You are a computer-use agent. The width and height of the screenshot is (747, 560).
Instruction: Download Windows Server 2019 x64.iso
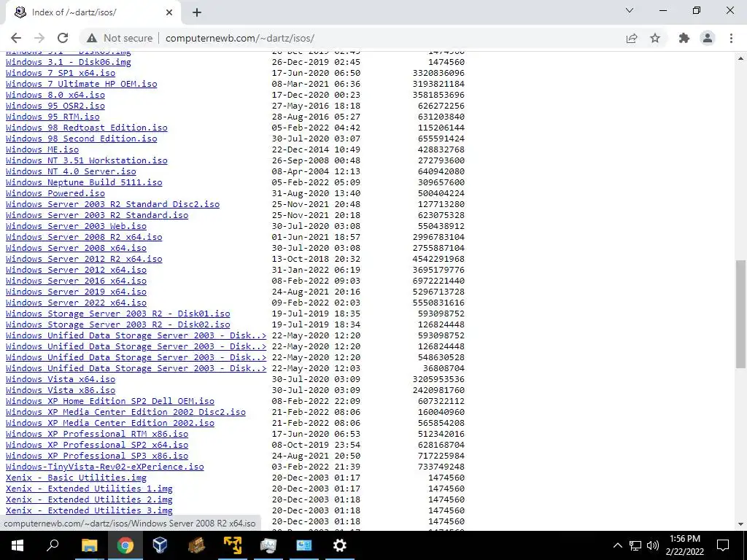[x=76, y=292]
